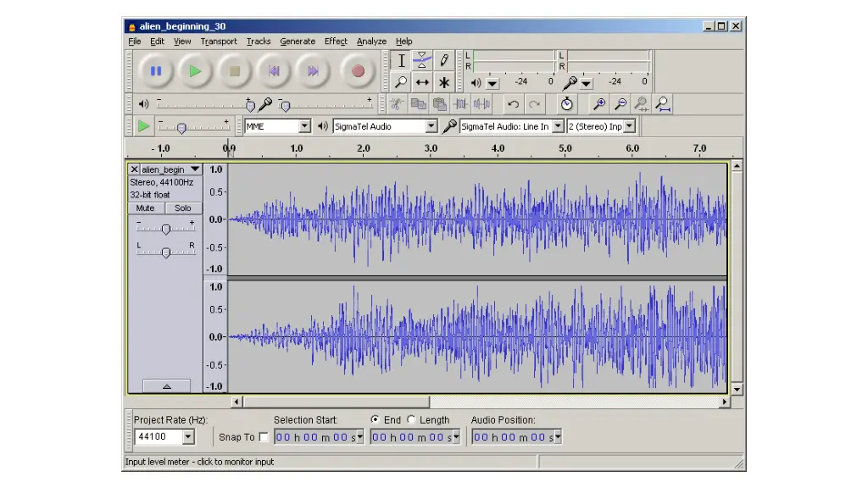Click the output volume slider

(x=203, y=104)
